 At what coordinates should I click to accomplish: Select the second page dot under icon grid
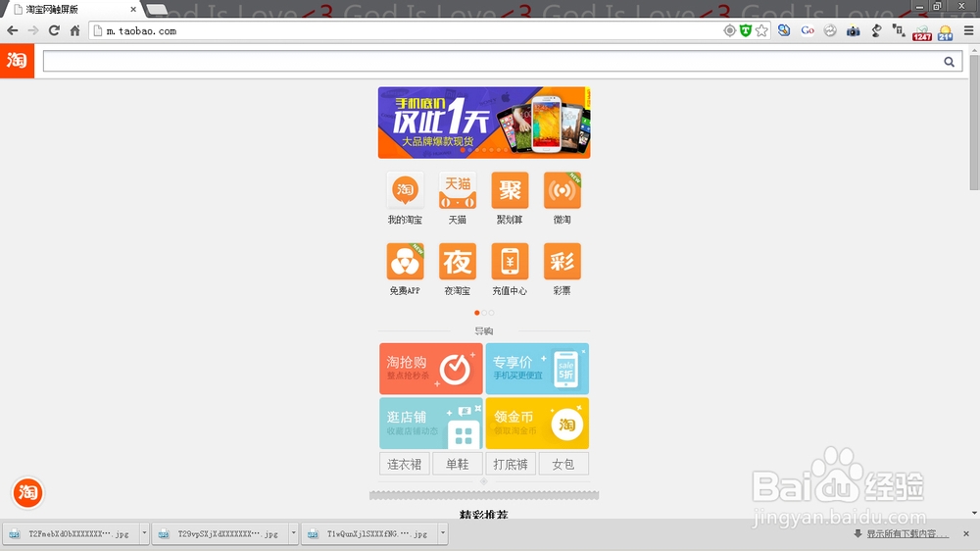pos(484,313)
